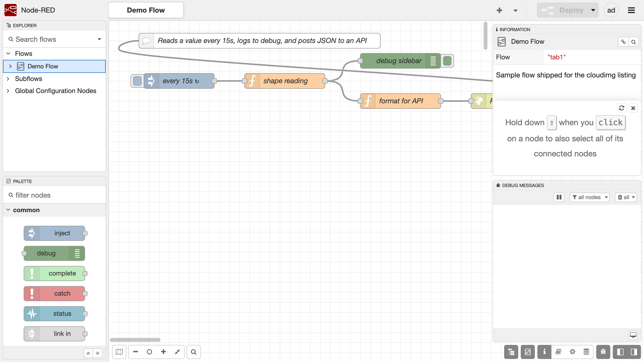Select the 'format for API' function node
This screenshot has width=644, height=362.
pyautogui.click(x=400, y=101)
